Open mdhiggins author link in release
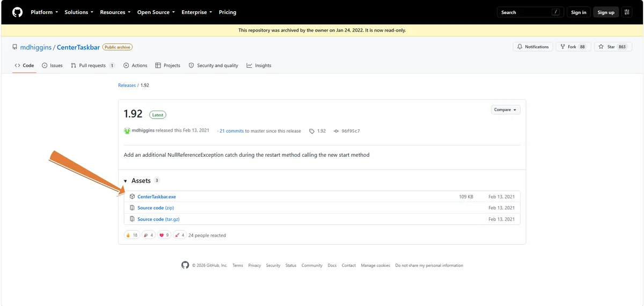This screenshot has height=306, width=644. coord(144,131)
